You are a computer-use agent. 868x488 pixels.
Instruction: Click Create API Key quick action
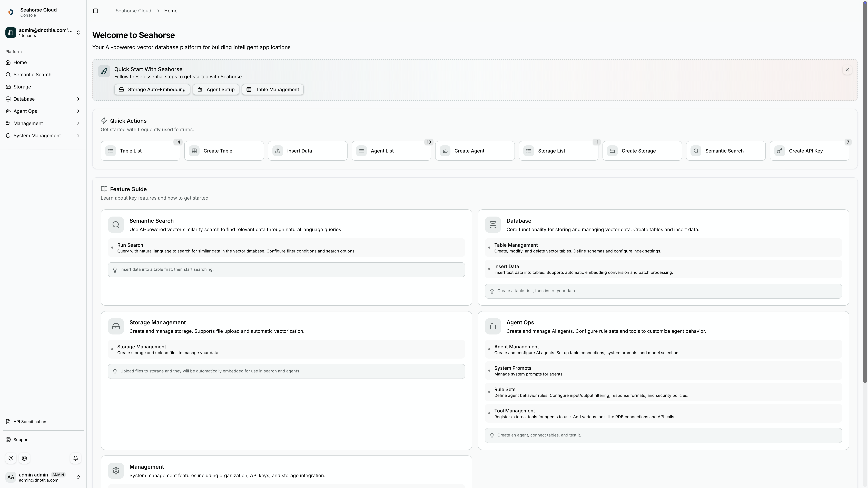click(x=809, y=151)
